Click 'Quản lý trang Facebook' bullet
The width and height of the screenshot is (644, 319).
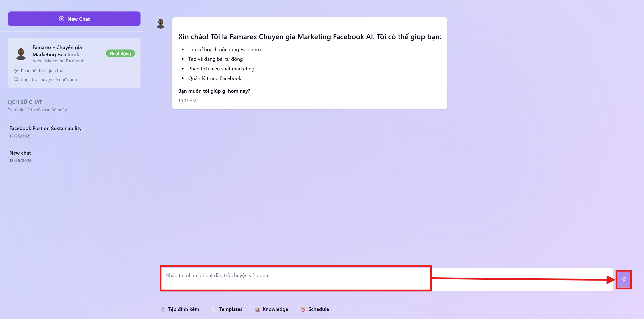coord(215,78)
